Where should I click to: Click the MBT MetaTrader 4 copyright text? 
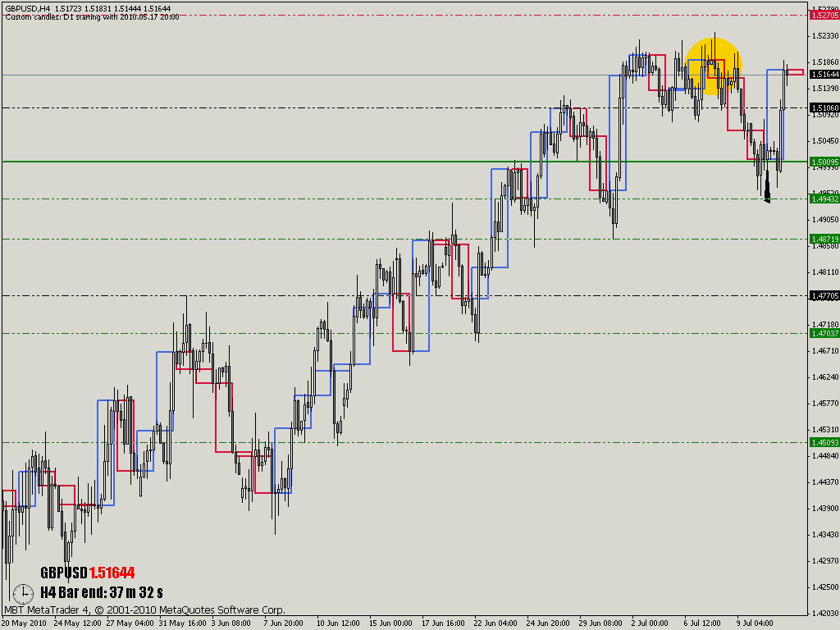[x=144, y=609]
